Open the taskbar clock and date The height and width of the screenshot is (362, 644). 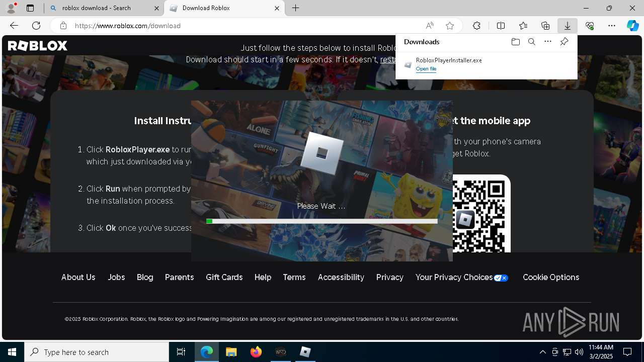tap(601, 352)
